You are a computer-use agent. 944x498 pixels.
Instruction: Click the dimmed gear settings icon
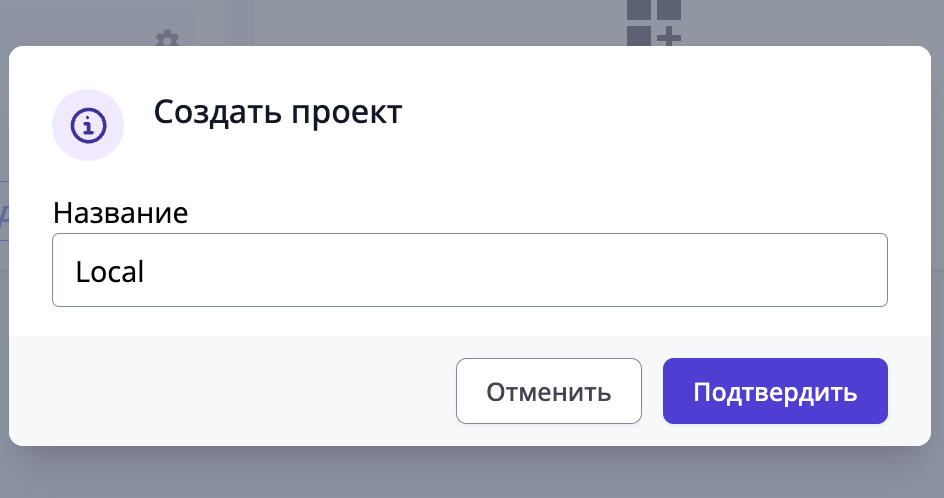[x=167, y=39]
